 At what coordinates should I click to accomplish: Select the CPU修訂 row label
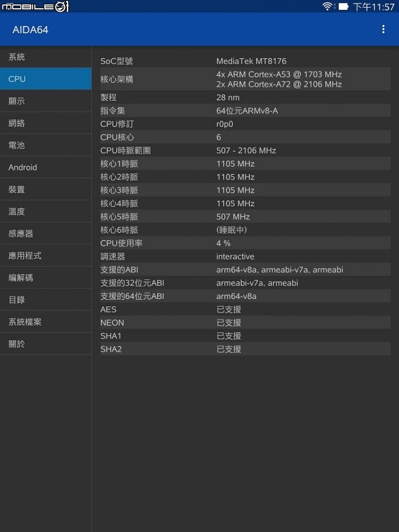tap(117, 124)
